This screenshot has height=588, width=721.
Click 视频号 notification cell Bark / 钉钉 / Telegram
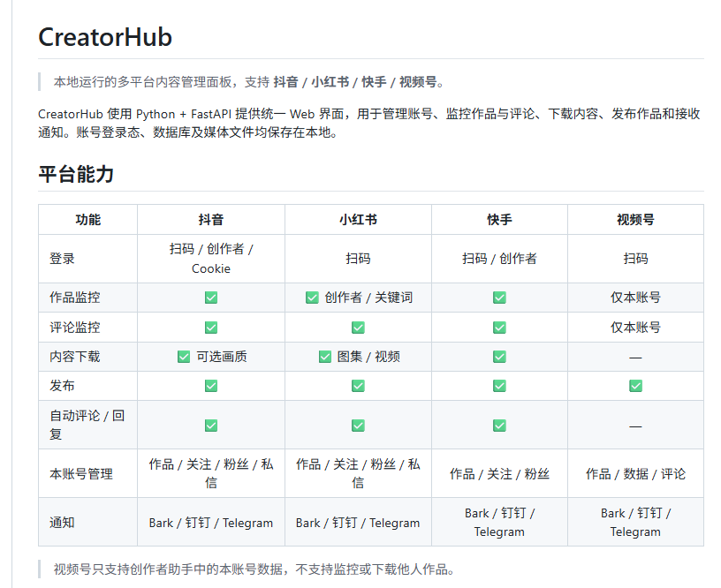635,523
